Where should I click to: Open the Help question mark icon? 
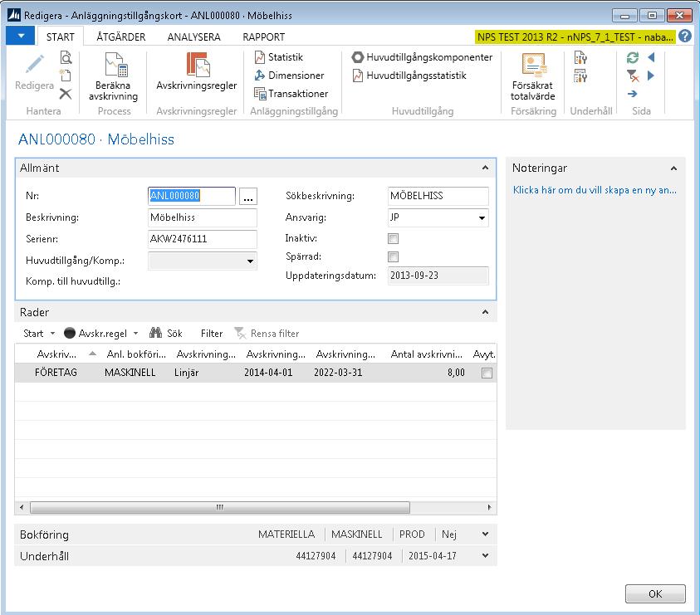coord(685,37)
